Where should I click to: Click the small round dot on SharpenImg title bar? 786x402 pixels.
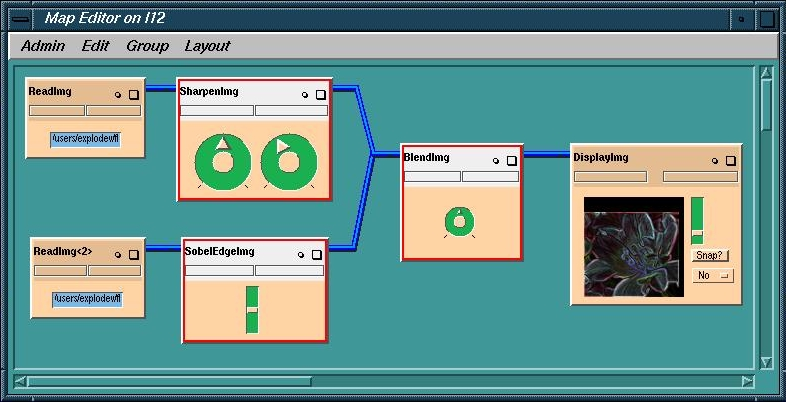305,95
